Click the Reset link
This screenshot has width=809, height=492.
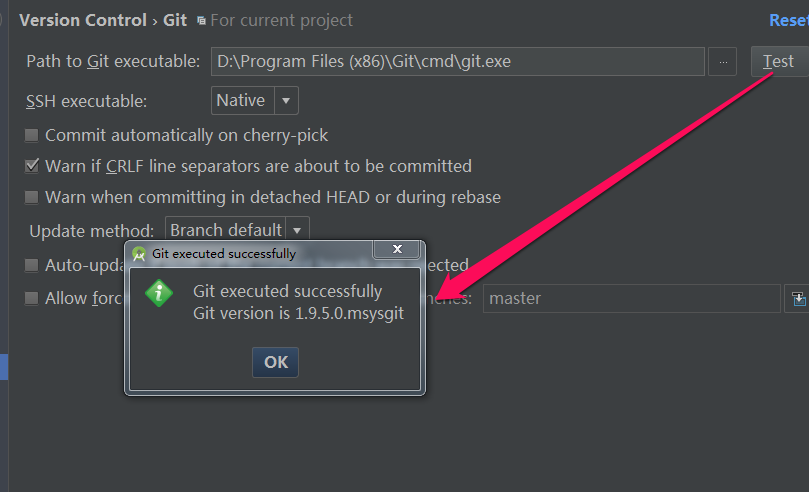(x=788, y=20)
